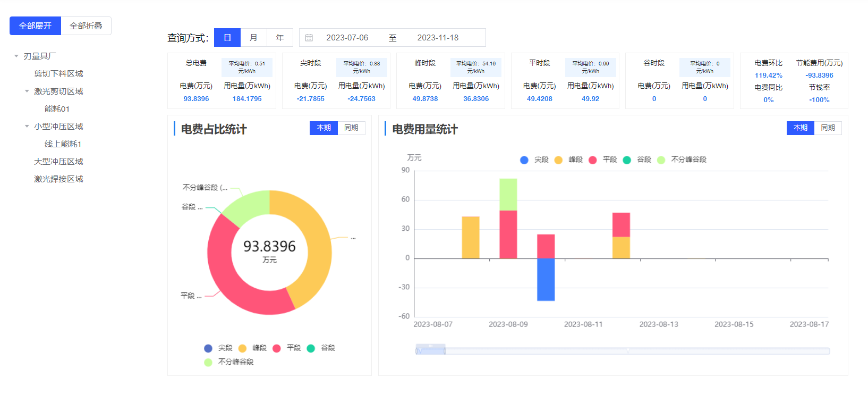Click the start date field 2023-07-06

click(x=347, y=38)
